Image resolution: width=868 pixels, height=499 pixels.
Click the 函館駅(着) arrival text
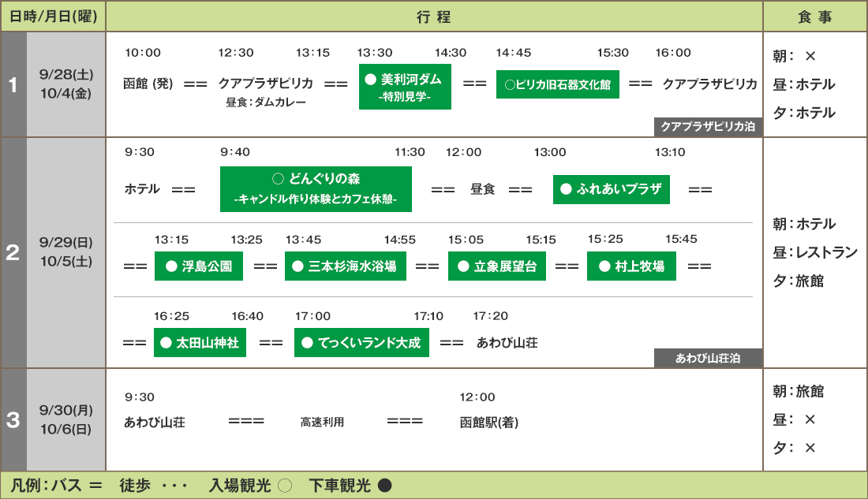coord(489,423)
